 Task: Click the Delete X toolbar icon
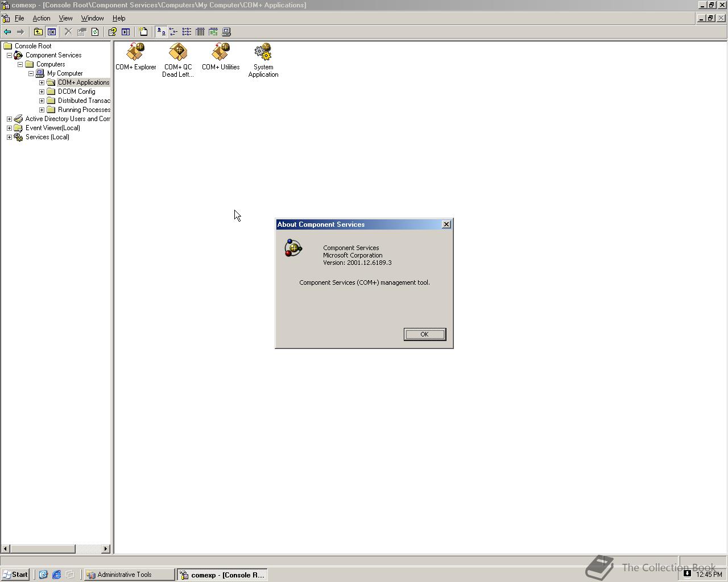68,32
